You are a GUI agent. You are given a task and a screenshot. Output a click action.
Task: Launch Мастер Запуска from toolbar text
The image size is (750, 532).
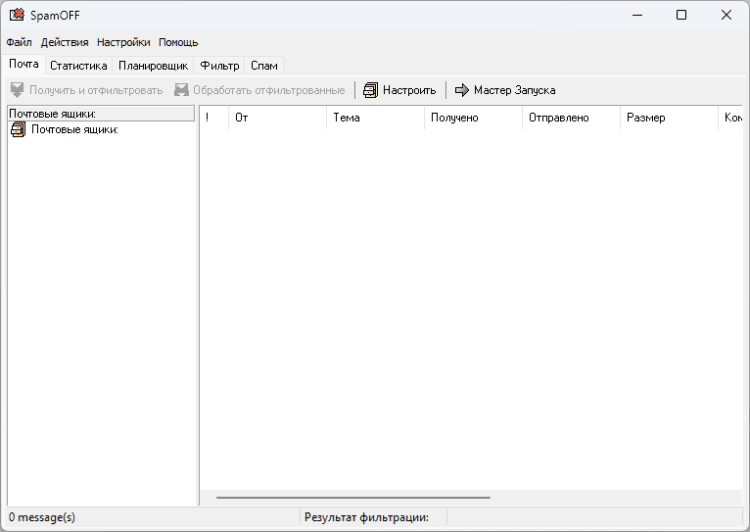[515, 90]
